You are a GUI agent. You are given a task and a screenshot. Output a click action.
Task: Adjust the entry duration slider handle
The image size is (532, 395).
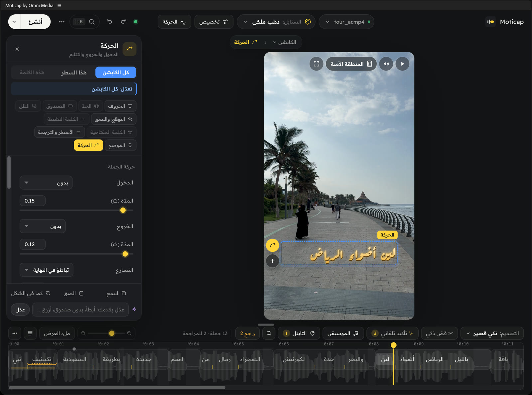tap(123, 210)
